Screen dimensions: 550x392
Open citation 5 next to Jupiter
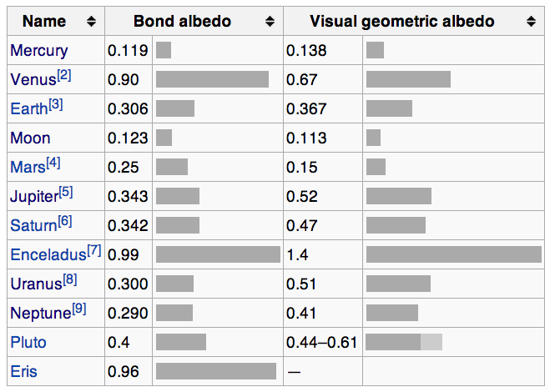click(x=66, y=193)
